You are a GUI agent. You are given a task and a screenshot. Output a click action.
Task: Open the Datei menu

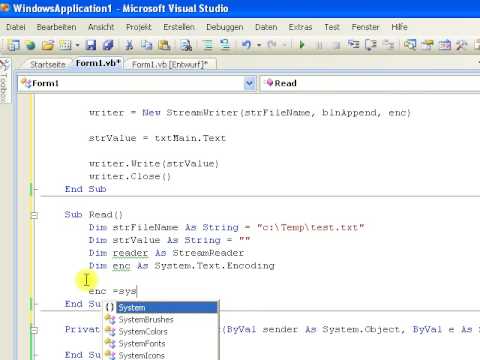click(16, 27)
